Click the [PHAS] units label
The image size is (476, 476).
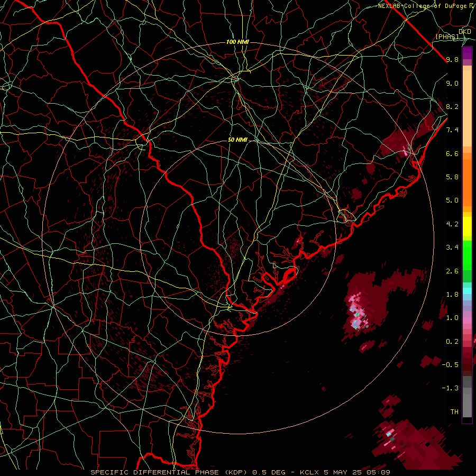click(x=447, y=36)
